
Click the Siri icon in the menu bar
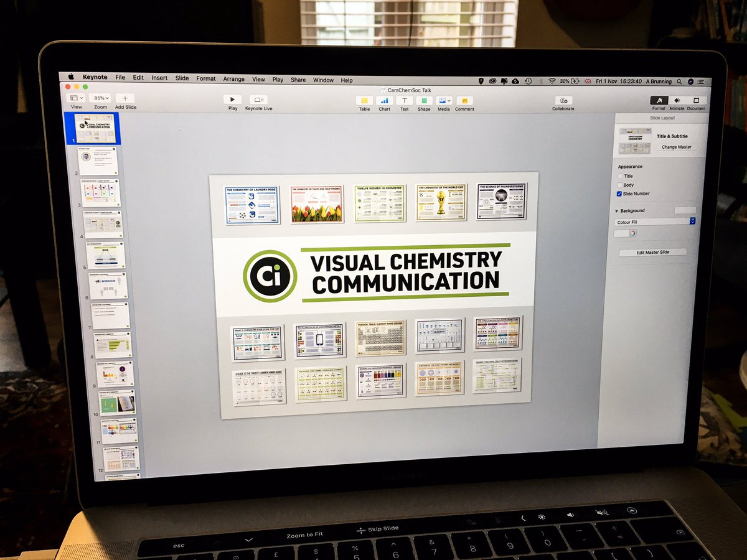click(x=690, y=82)
